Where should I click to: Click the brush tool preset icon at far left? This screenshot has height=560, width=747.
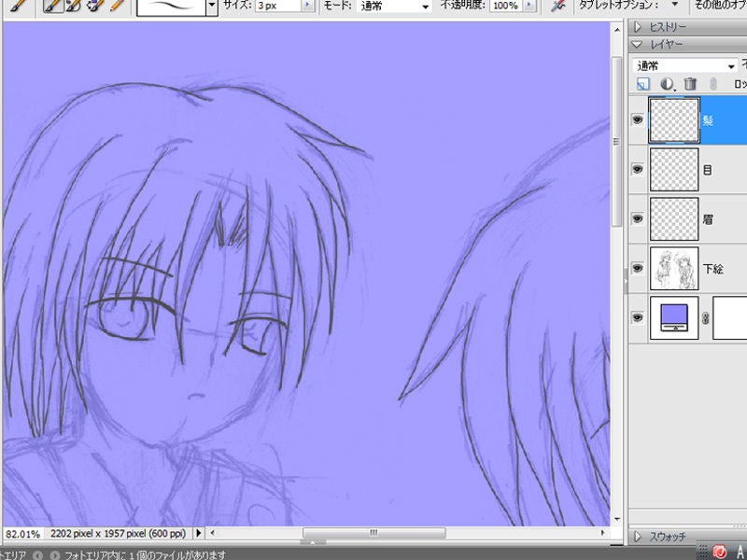(x=18, y=6)
